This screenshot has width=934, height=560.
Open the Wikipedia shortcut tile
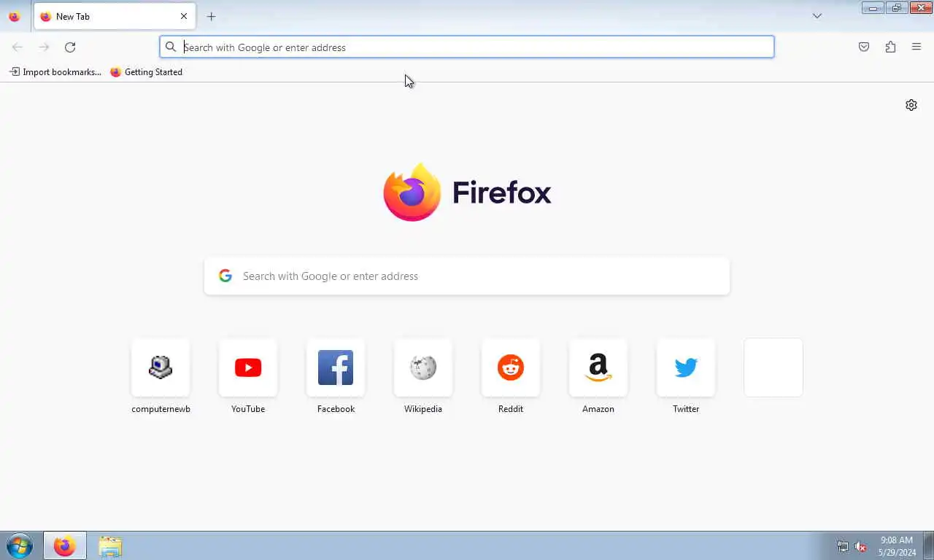click(x=423, y=367)
